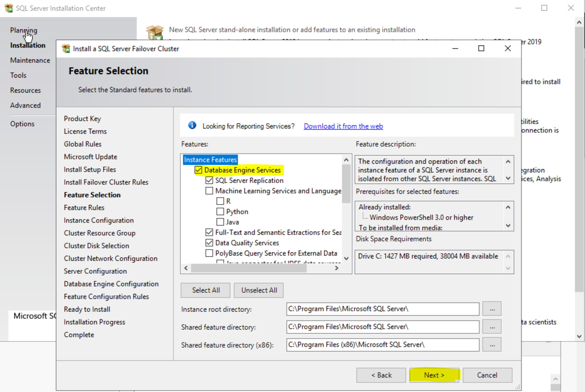Check the Python language option
Viewport: 585px width, 392px height.
[x=220, y=212]
